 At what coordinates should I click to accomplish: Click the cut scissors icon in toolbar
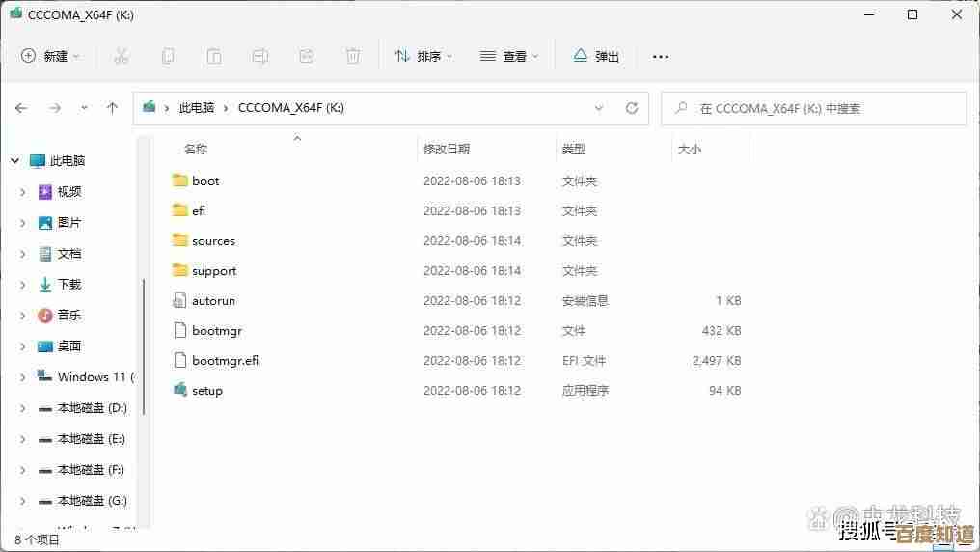[x=122, y=56]
